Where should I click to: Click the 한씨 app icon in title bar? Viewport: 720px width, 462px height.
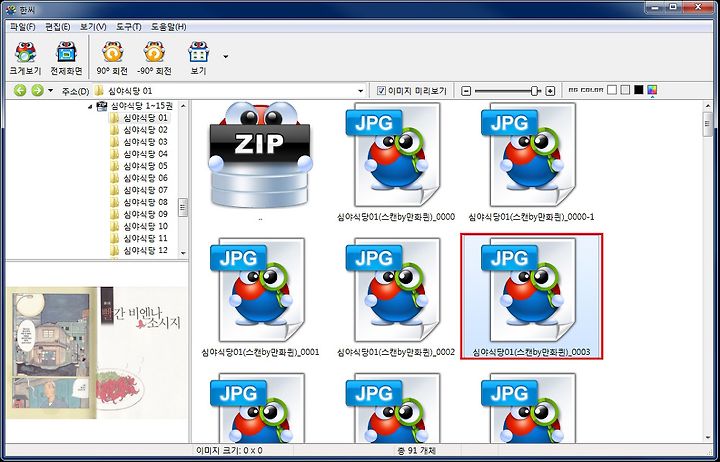[11, 9]
